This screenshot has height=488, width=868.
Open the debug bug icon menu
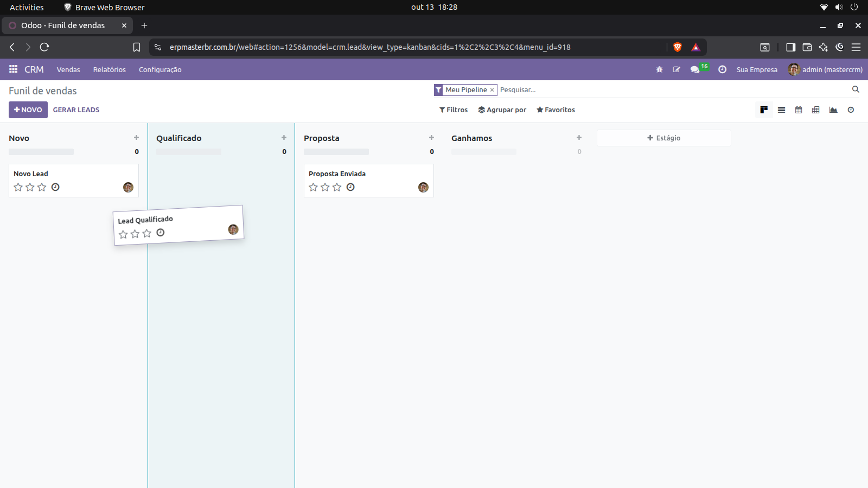pyautogui.click(x=659, y=70)
